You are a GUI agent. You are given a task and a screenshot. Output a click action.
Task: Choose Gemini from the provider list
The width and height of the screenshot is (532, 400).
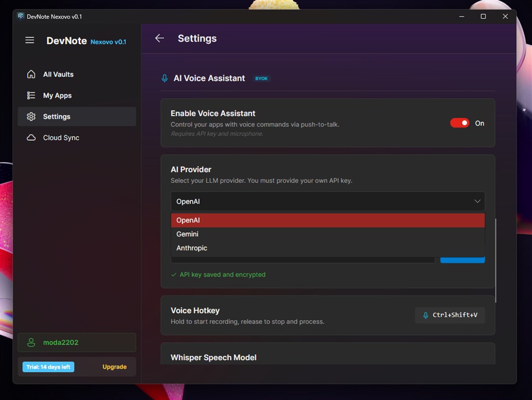point(328,234)
